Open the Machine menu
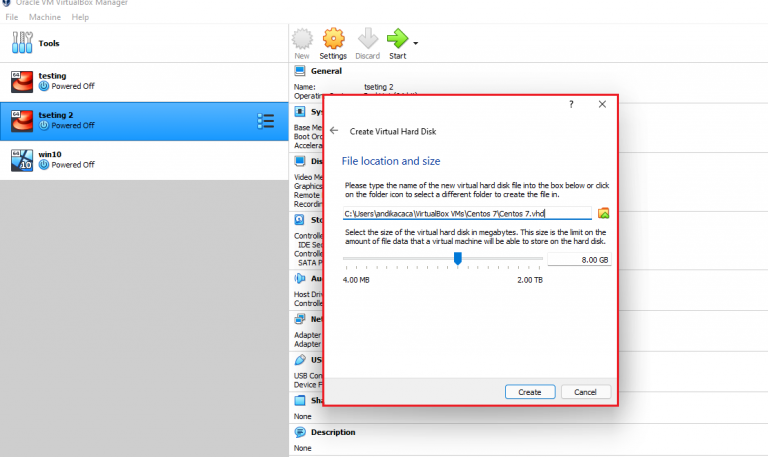 (45, 17)
